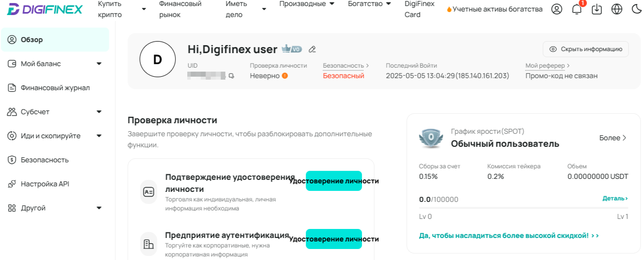Open the Мой реферер > link
Screen dimensions: 644x260
click(548, 66)
